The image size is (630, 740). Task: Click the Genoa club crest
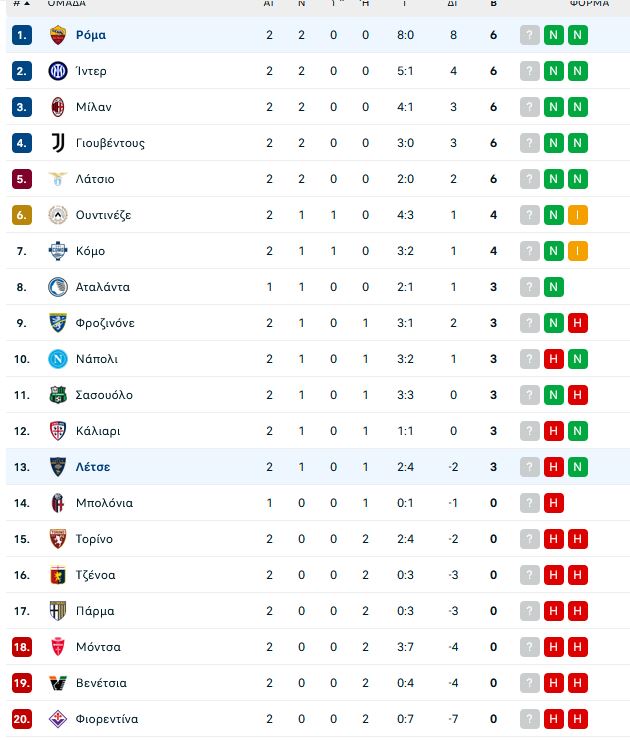pyautogui.click(x=58, y=575)
